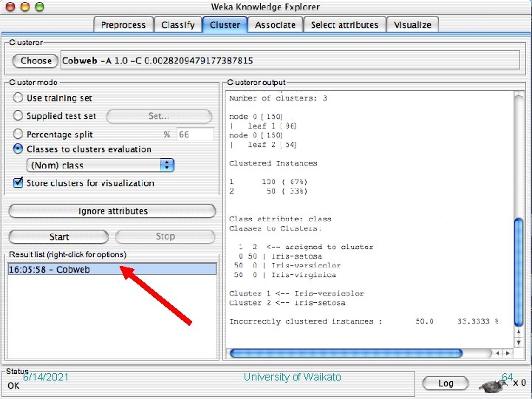Screen dimensions: 532x399
Task: Open the Cluster tab
Action: 225,25
